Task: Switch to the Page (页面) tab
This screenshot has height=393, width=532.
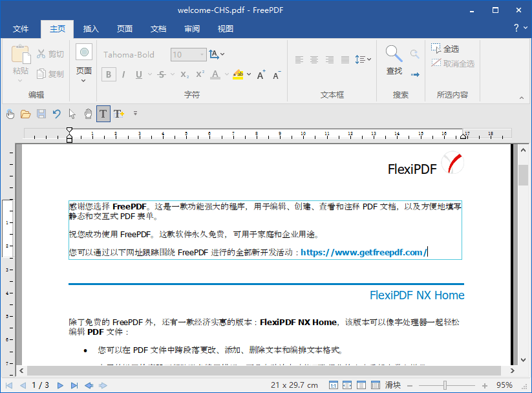Action: pyautogui.click(x=125, y=29)
